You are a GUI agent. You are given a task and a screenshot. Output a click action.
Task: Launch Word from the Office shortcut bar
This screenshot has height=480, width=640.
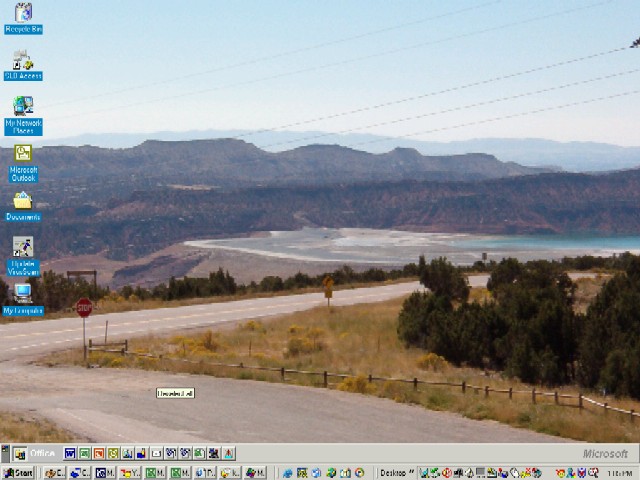(71, 454)
